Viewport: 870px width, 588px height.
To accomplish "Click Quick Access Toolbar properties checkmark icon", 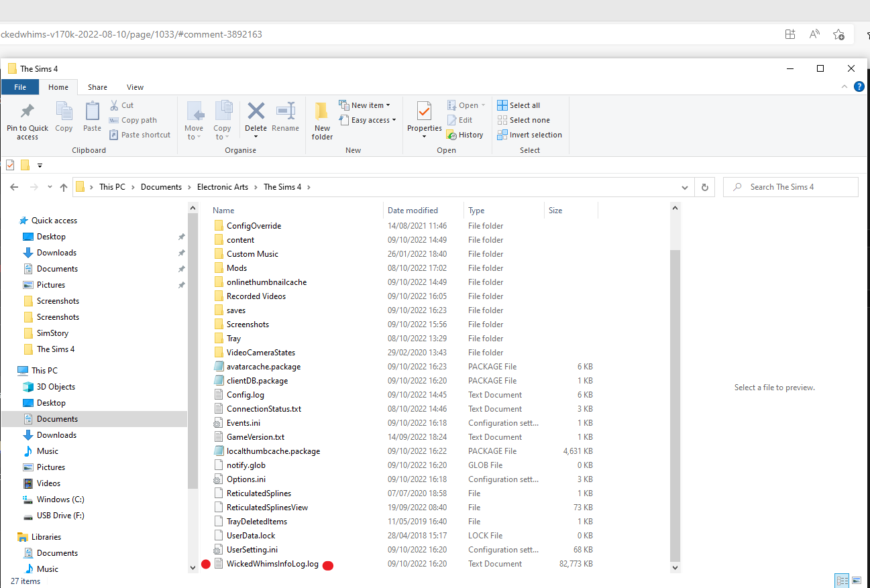I will [x=9, y=165].
